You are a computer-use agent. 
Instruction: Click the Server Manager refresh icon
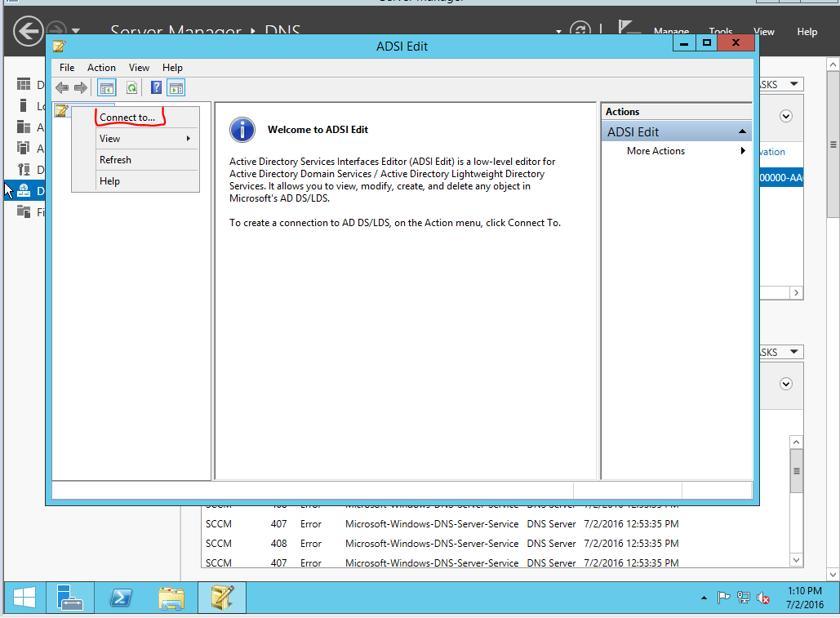[x=580, y=29]
